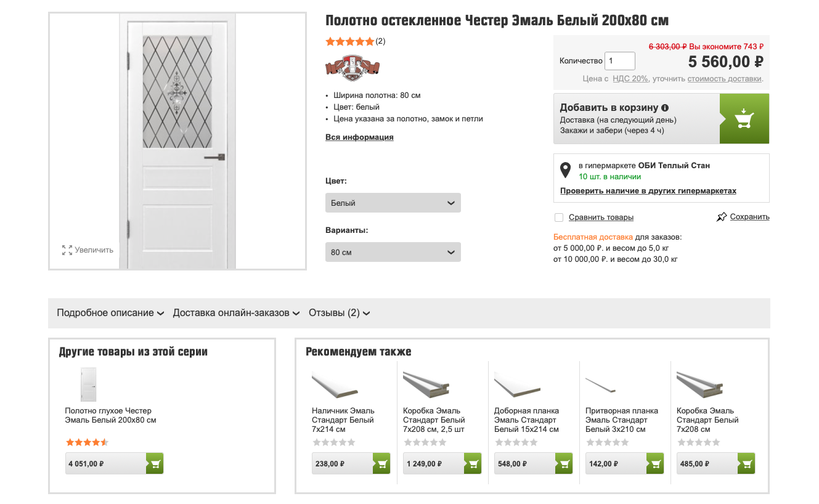The image size is (819, 504).
Task: Click the Количество input field
Action: 620,61
